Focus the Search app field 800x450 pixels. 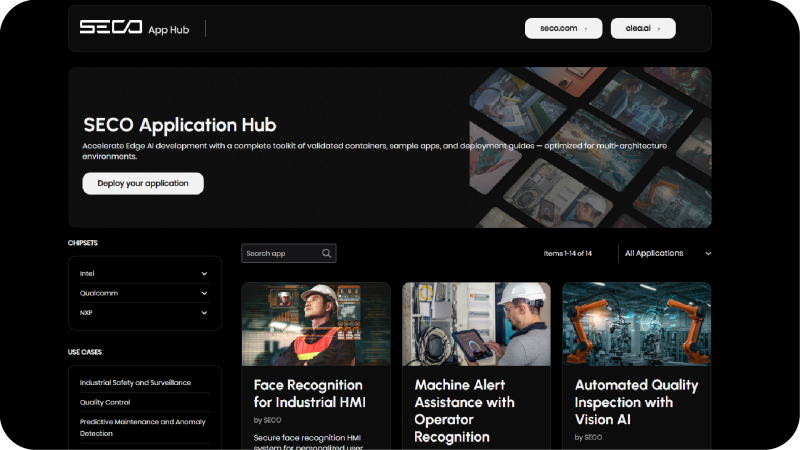coord(288,253)
